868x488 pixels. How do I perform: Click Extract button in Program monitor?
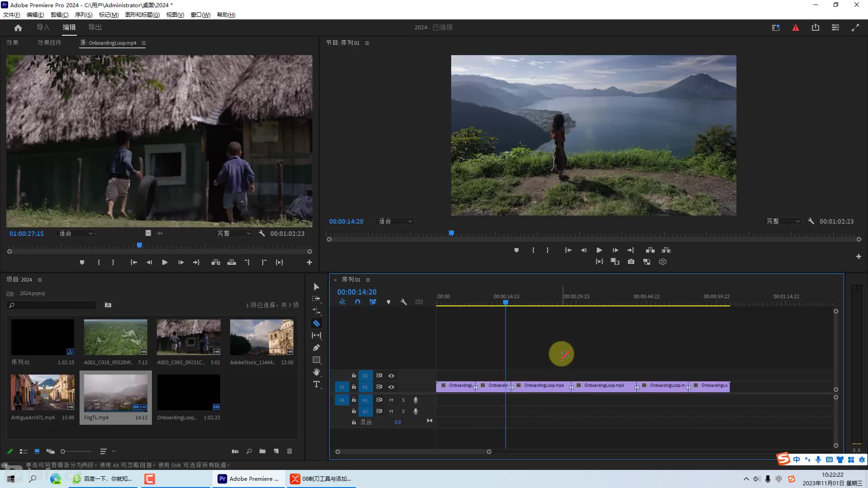[x=666, y=250]
